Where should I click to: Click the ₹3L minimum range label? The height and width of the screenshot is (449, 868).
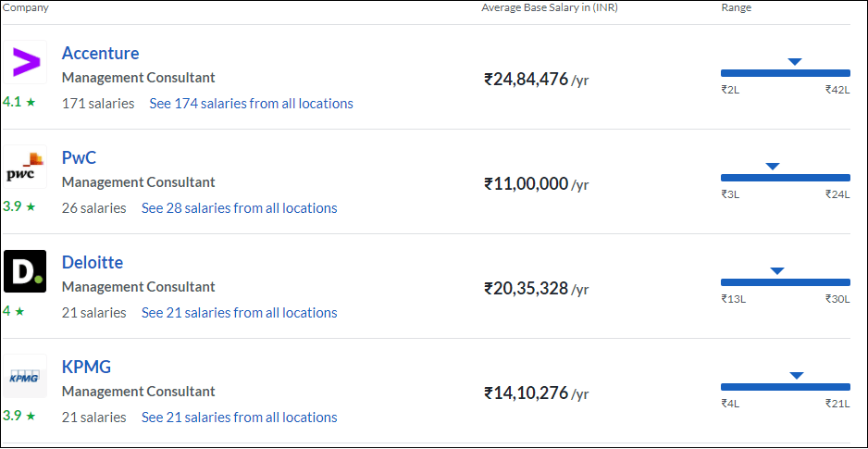730,194
